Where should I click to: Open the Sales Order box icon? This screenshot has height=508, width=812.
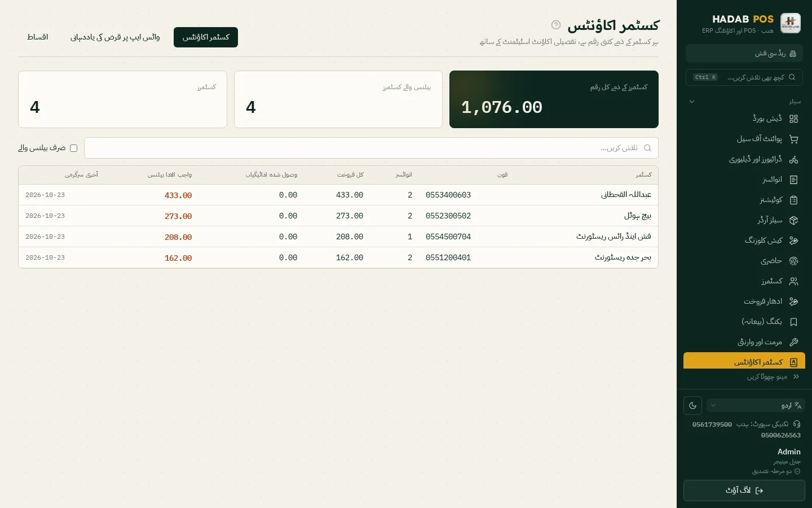(793, 220)
